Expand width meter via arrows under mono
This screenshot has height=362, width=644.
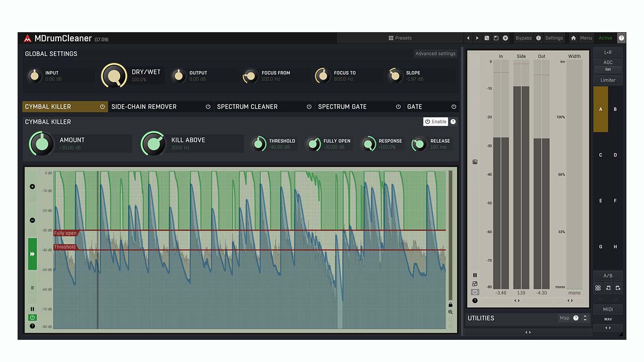pos(570,301)
